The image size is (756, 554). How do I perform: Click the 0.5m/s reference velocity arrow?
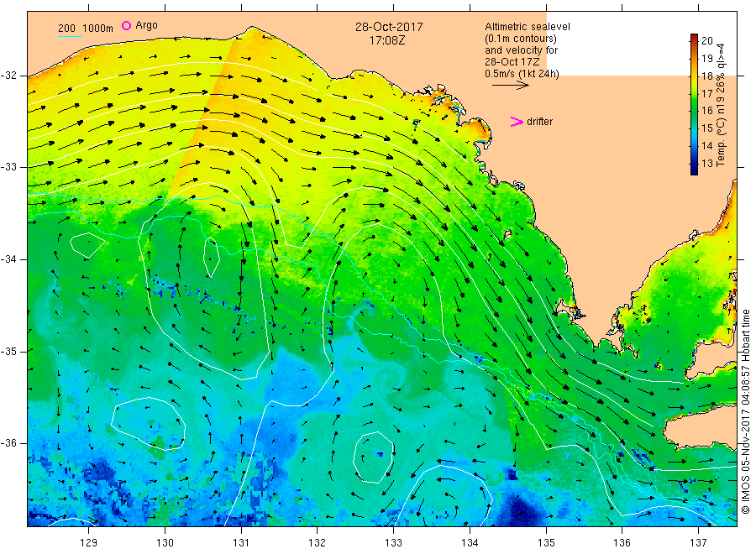(x=511, y=86)
